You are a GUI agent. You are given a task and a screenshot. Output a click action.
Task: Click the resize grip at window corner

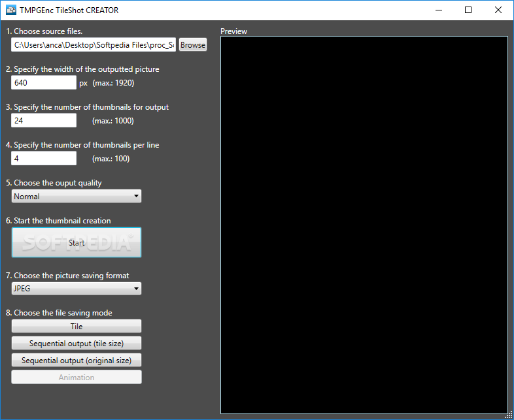(x=509, y=415)
